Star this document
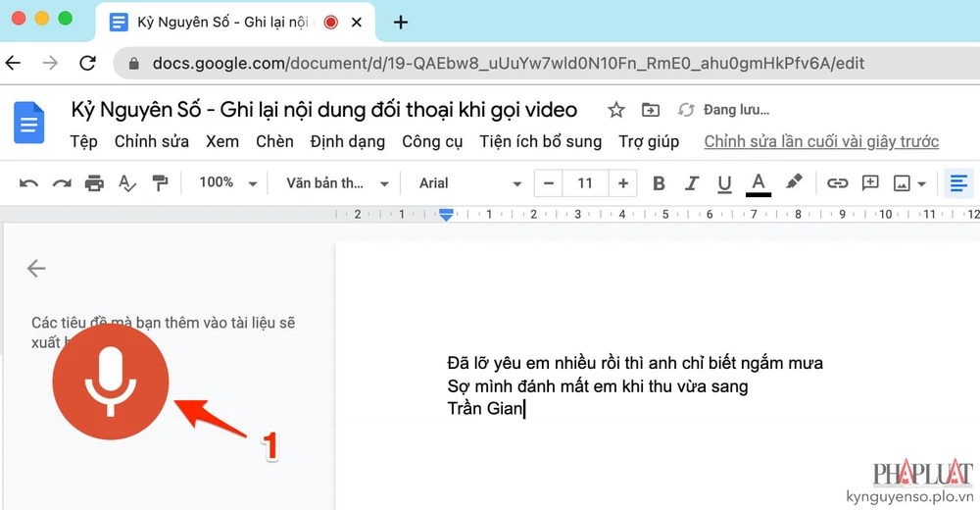Viewport: 980px width, 510px height. point(615,110)
